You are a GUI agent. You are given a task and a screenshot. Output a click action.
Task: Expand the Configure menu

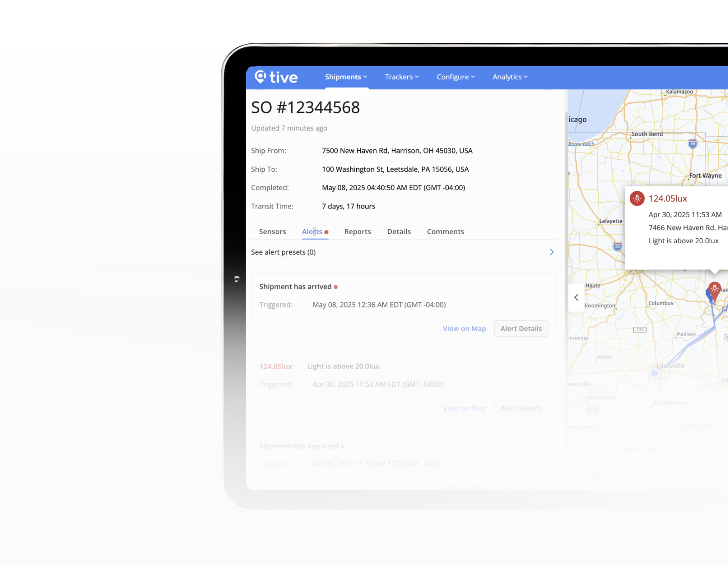pos(455,77)
